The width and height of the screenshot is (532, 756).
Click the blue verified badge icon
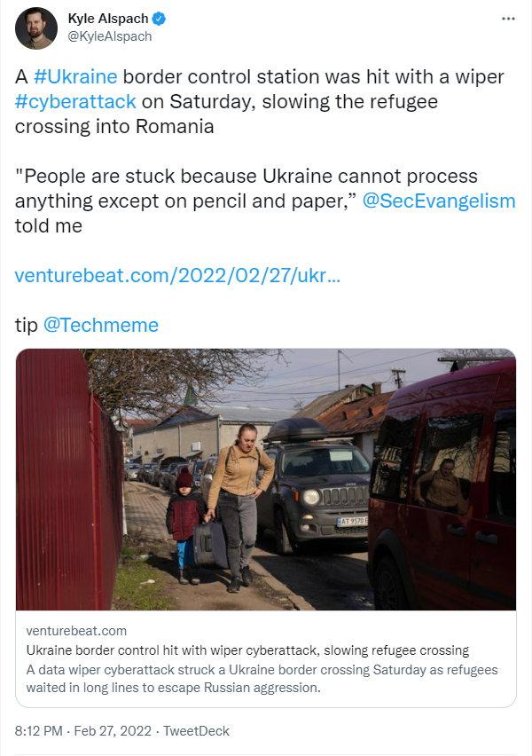click(159, 19)
